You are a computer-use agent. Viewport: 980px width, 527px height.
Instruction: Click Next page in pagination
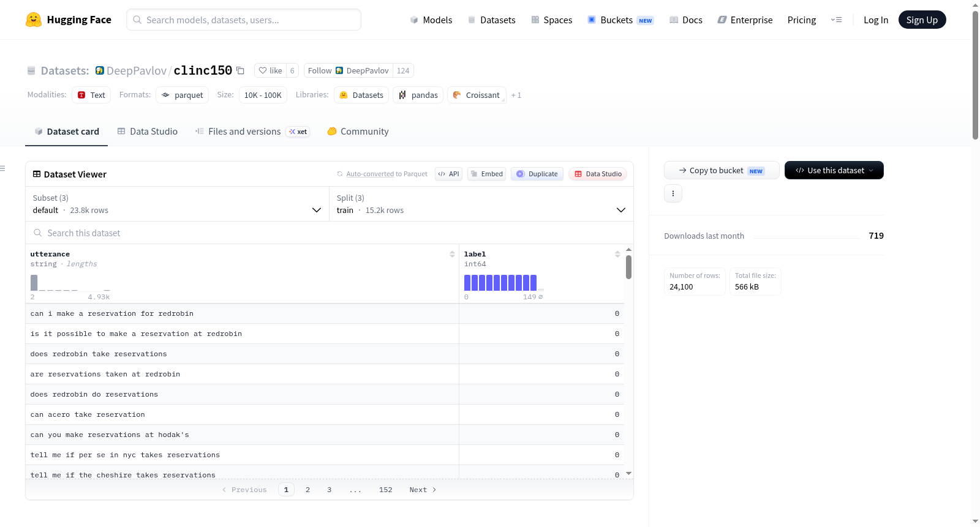point(423,490)
